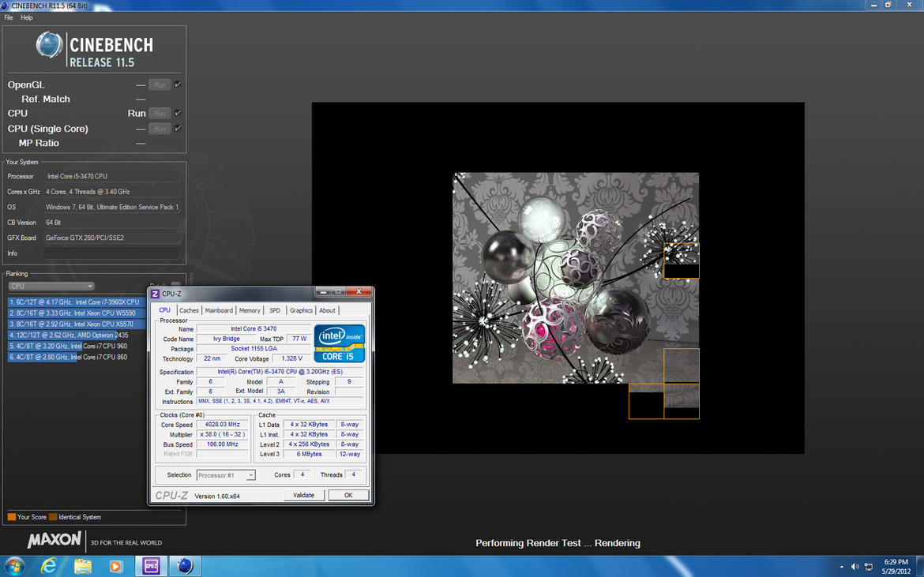Click CPU-Z Bus Speed value '106.00 MHz'
Screen dimensions: 924x577
tap(222, 444)
